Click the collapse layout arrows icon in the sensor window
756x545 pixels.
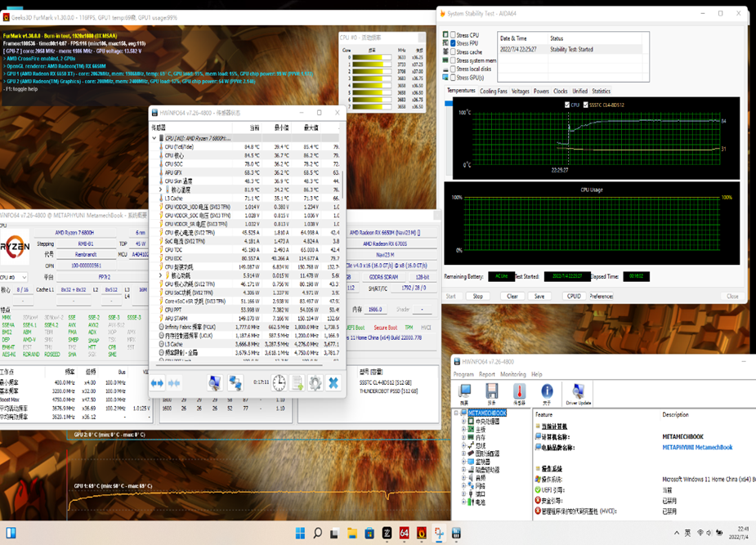[x=174, y=383]
